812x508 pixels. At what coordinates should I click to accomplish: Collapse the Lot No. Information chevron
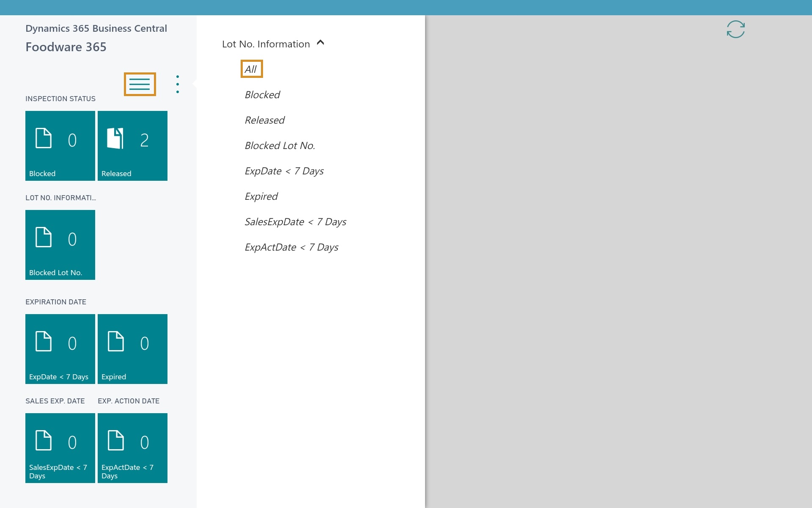pyautogui.click(x=321, y=43)
